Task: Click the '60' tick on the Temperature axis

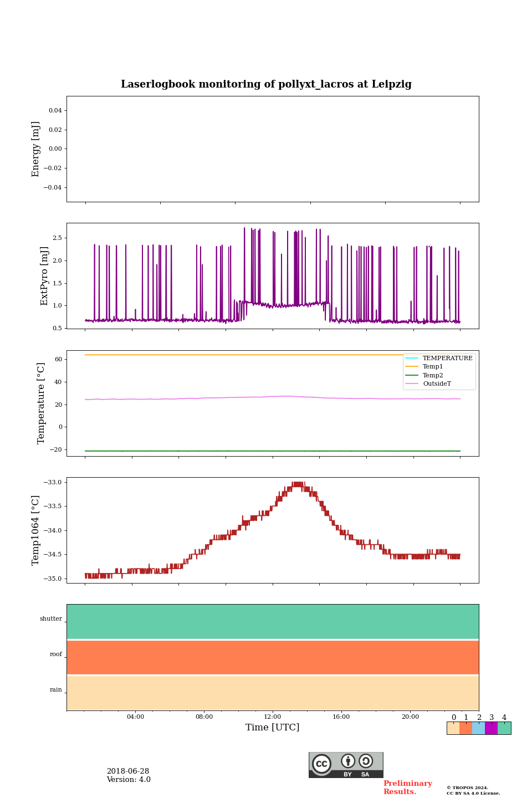Action: point(59,359)
